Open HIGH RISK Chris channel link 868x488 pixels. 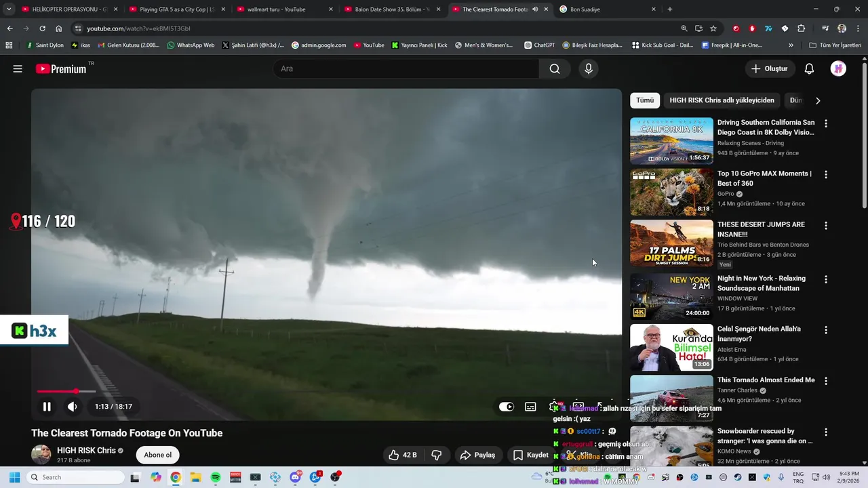click(x=86, y=450)
